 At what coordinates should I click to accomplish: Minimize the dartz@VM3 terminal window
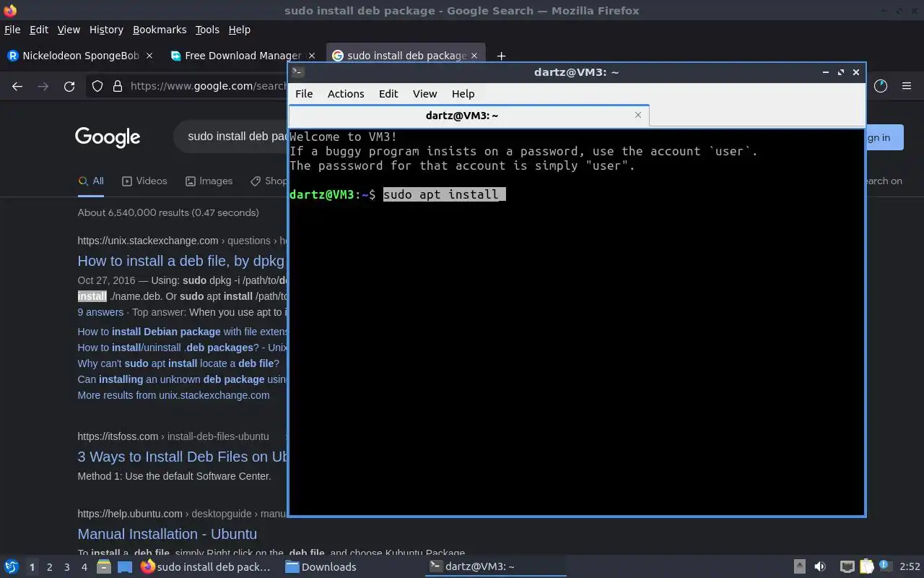click(x=825, y=72)
